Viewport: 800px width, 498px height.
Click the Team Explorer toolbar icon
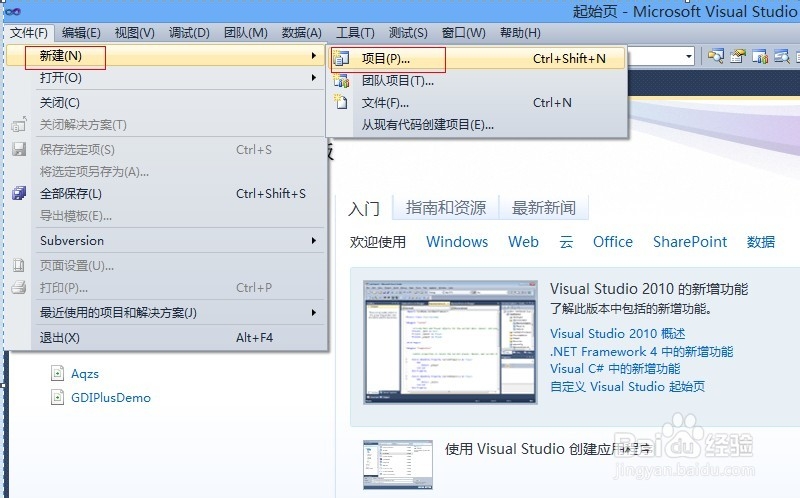[x=760, y=56]
